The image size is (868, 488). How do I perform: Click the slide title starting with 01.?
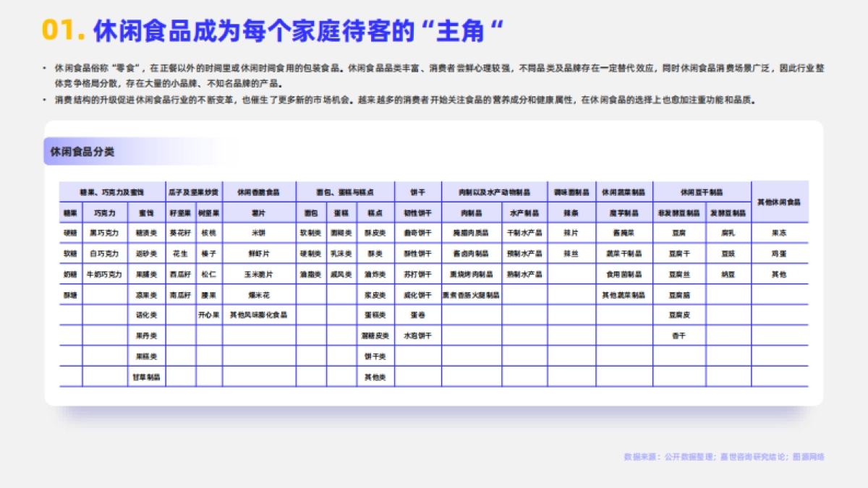(x=273, y=30)
